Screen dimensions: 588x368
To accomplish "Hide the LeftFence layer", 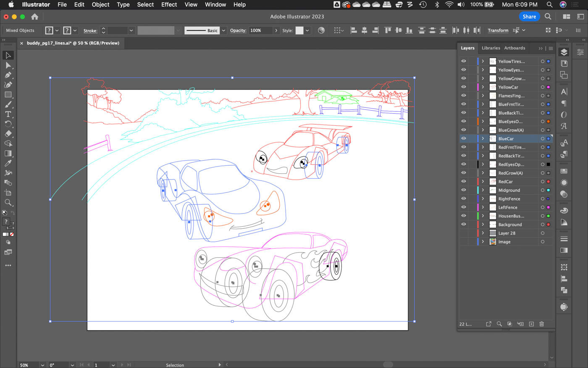I will 464,207.
